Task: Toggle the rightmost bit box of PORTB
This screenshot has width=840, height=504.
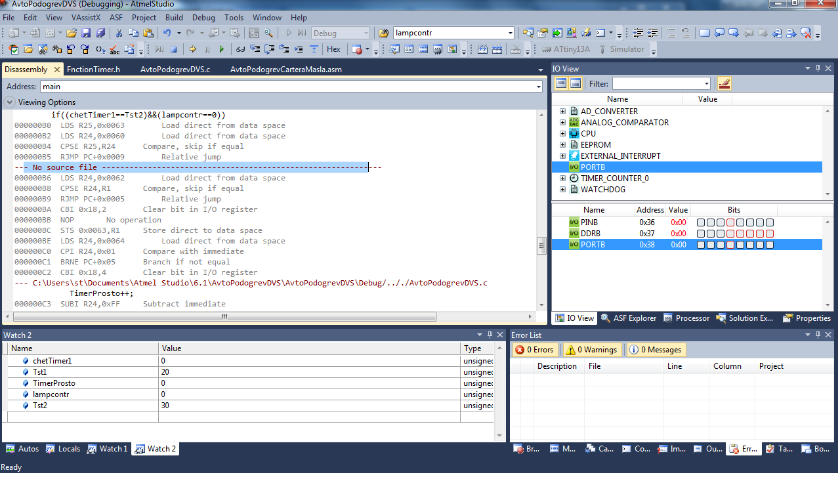Action: pos(770,245)
